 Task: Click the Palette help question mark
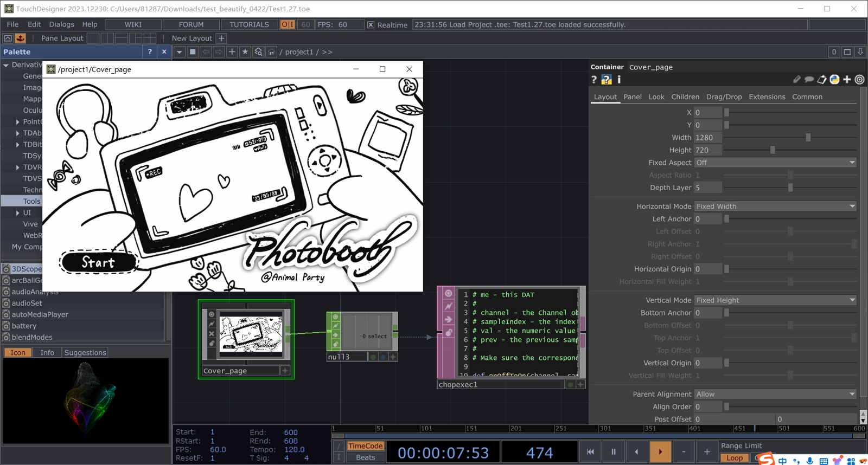[150, 51]
